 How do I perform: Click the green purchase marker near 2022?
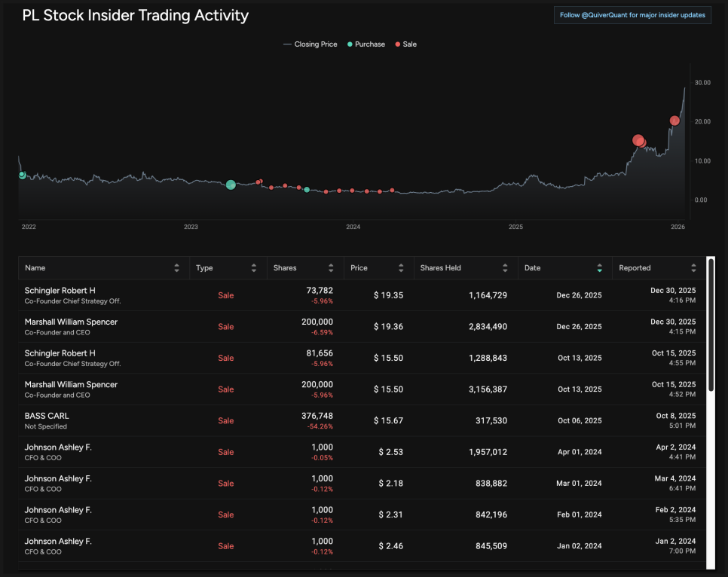tap(22, 175)
